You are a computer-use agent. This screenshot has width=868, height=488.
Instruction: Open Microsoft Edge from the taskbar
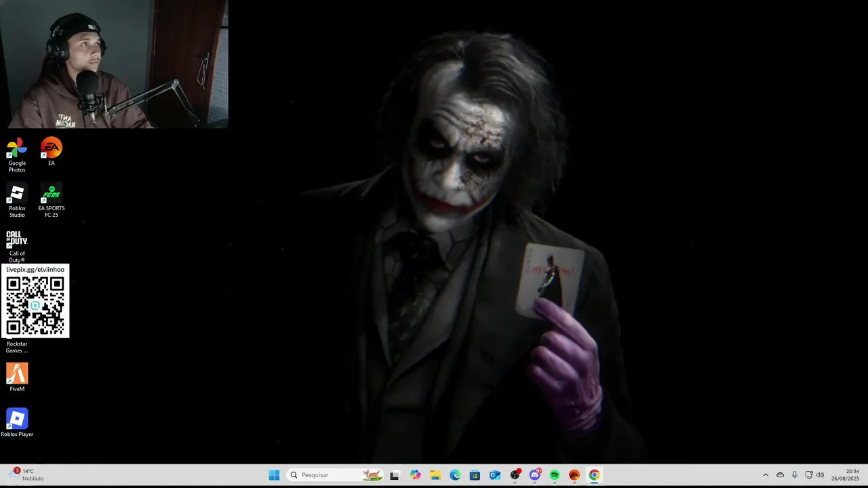pyautogui.click(x=455, y=475)
